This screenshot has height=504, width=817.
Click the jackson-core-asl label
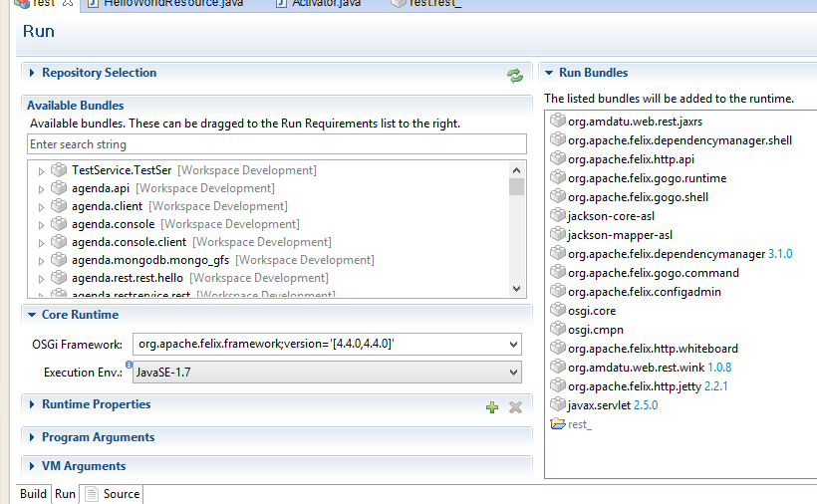(611, 216)
